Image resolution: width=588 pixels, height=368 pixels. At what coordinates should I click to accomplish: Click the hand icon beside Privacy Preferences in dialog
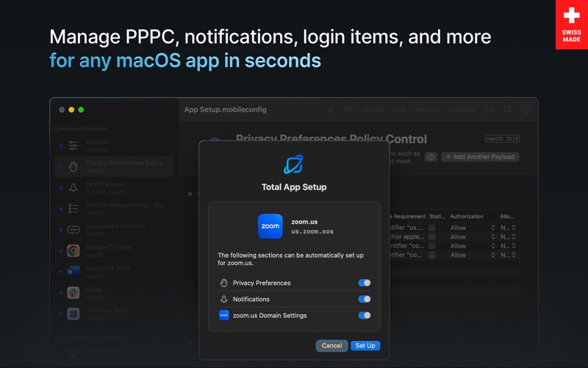[x=224, y=283]
